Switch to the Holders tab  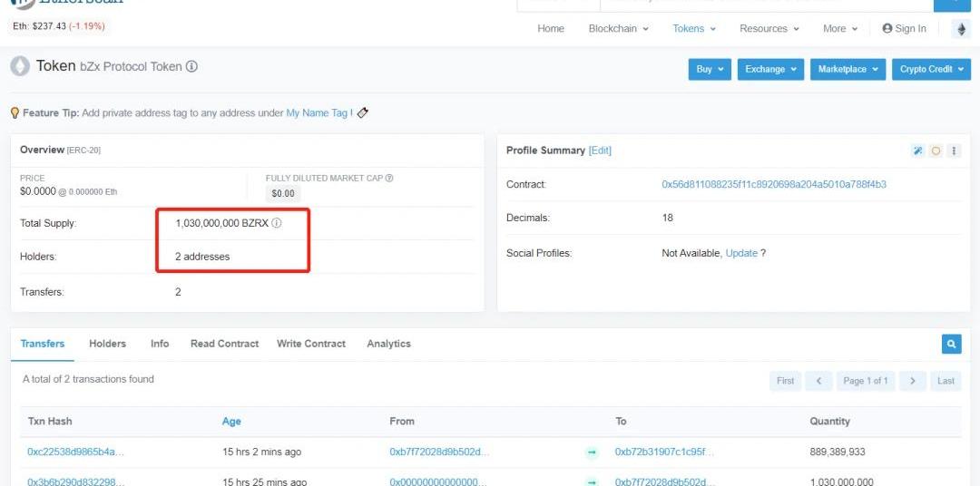click(107, 344)
